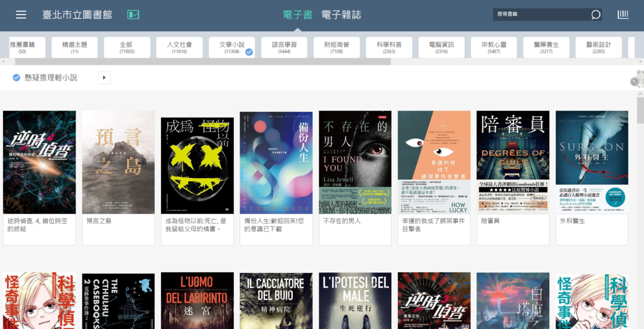The height and width of the screenshot is (329, 644).
Task: Select the 電腦資訊 category
Action: [441, 47]
